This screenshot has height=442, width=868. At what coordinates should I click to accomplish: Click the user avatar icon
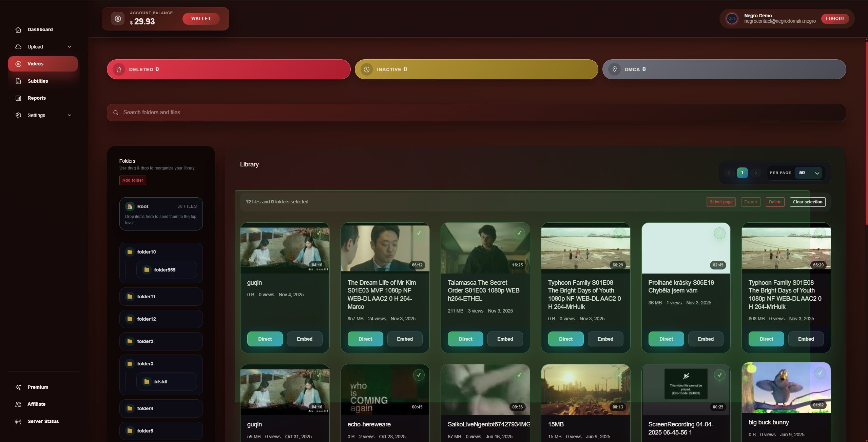point(732,19)
